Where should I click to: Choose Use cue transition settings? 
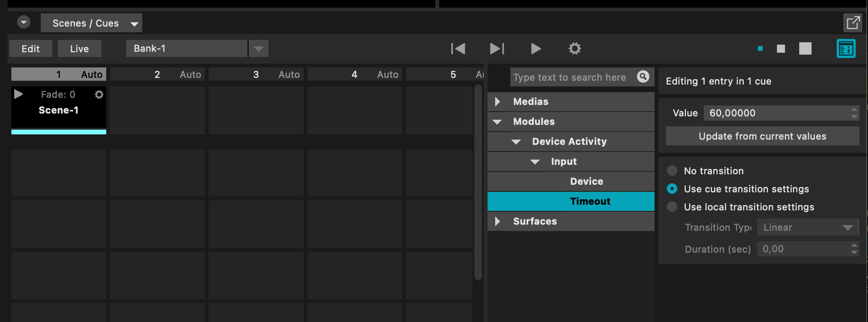click(672, 189)
